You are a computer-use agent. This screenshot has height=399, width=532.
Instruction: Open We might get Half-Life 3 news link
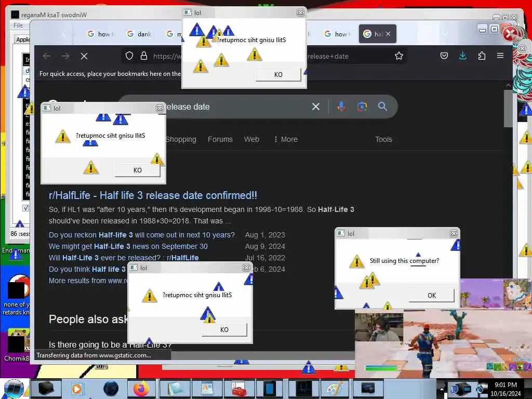coord(128,246)
